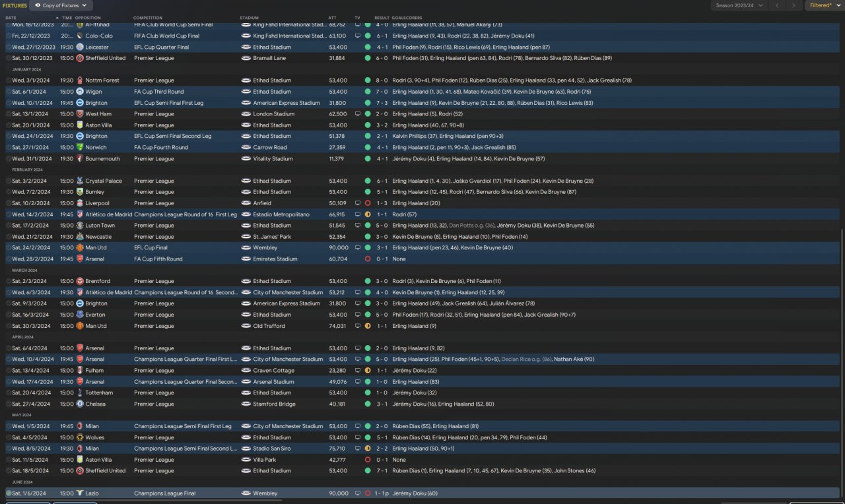Tick the row circle for the Tottenham fixture
Viewport: 845px width, 504px height.
coord(9,393)
